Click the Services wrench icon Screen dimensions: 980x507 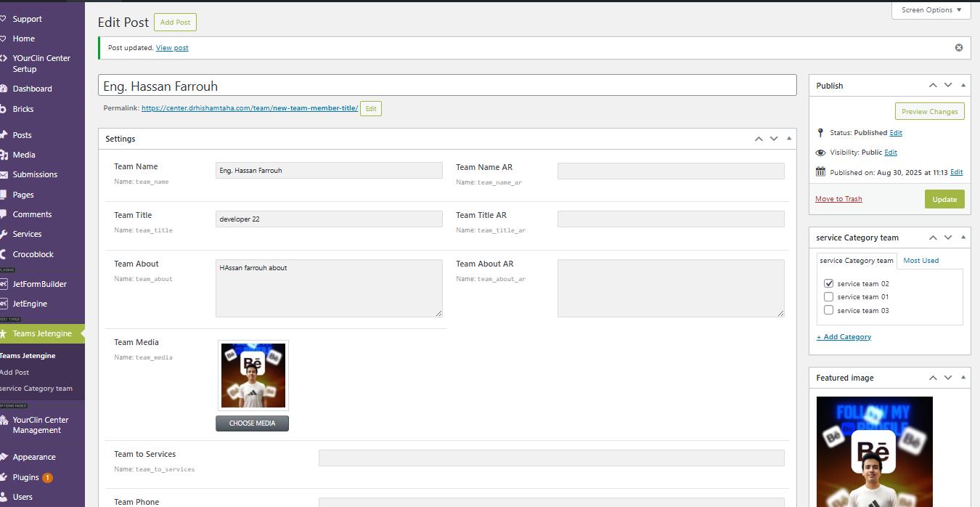click(4, 234)
